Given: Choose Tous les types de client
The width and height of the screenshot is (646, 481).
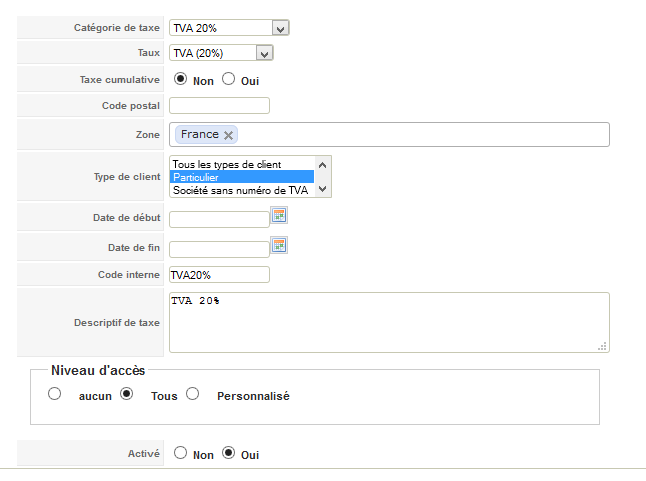Looking at the screenshot, I should 242,164.
